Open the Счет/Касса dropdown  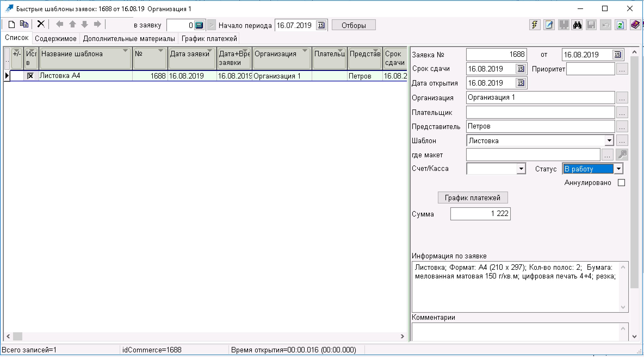pyautogui.click(x=521, y=169)
